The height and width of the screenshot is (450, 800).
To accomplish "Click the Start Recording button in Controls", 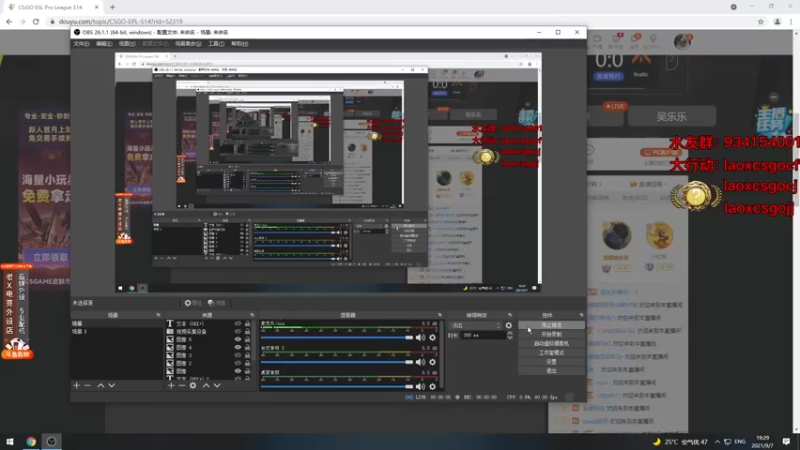I will [x=551, y=334].
